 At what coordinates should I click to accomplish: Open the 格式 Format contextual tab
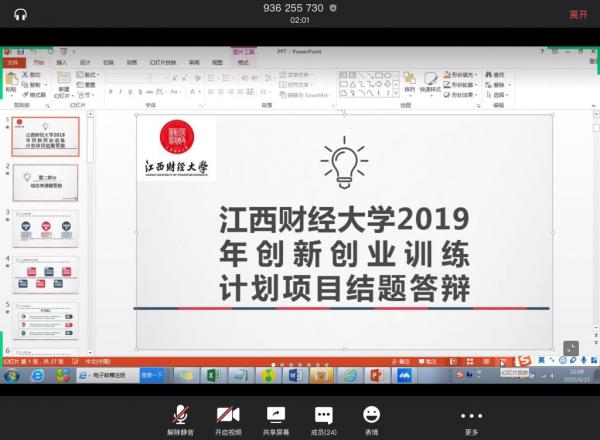[243, 62]
